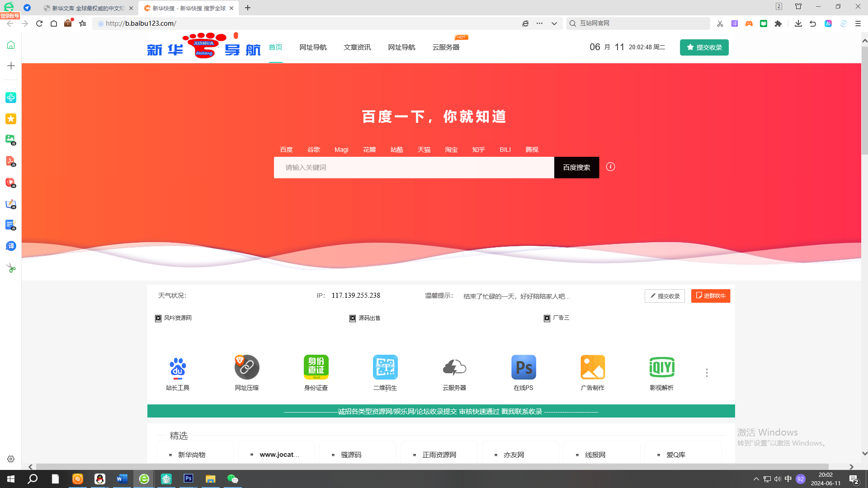Viewport: 868px width, 488px height.
Task: Switch to the 新华文库 browser tab
Action: 88,8
